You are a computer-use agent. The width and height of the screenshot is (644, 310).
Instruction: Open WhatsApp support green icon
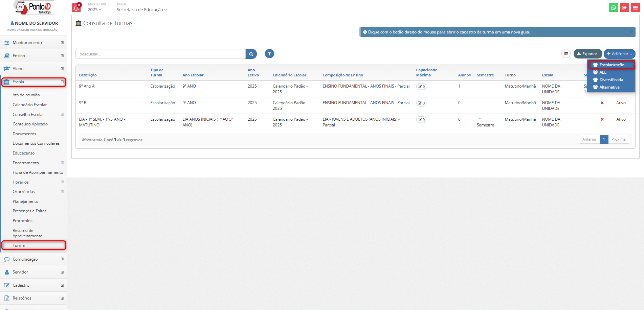[614, 7]
